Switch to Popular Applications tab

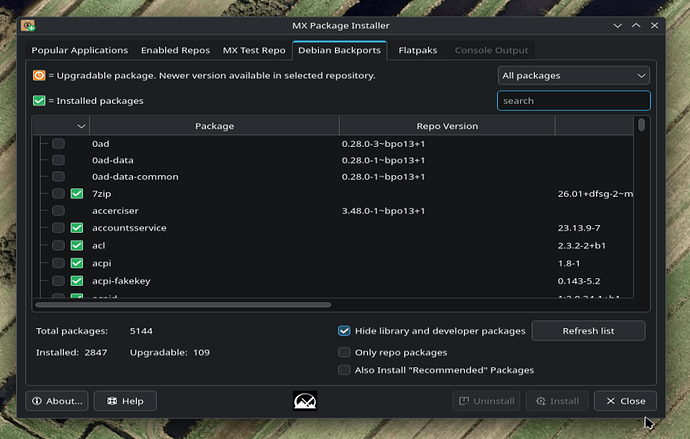80,50
